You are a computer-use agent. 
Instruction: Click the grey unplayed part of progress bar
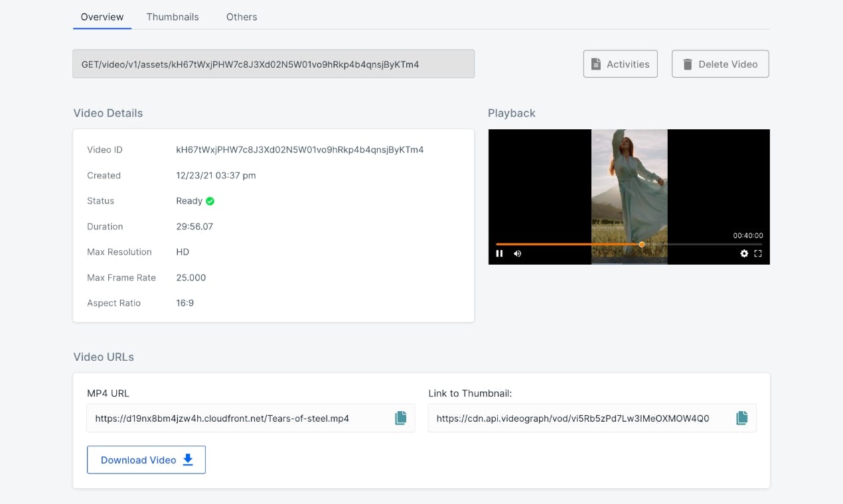[x=703, y=244]
